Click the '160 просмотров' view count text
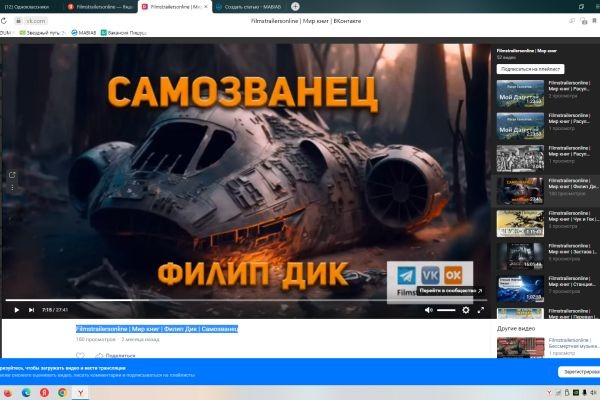600x400 pixels. pyautogui.click(x=96, y=340)
